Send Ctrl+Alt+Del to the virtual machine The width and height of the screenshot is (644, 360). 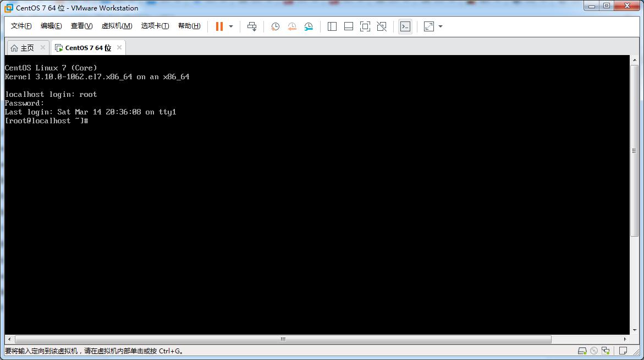(x=252, y=26)
